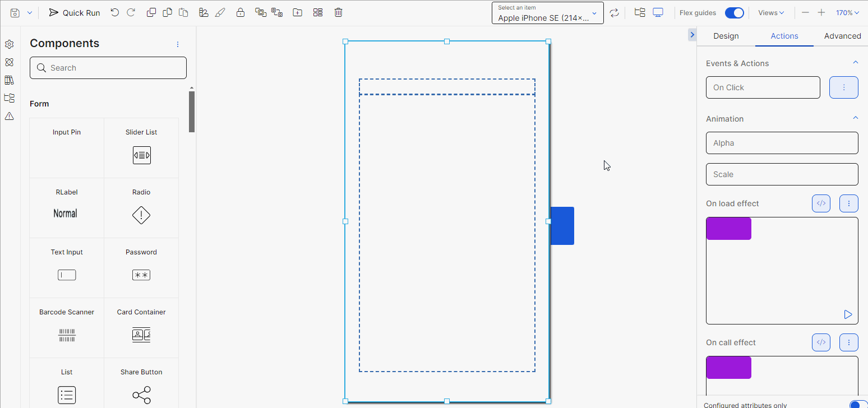868x408 pixels.
Task: Click the undo arrow icon
Action: tap(115, 12)
